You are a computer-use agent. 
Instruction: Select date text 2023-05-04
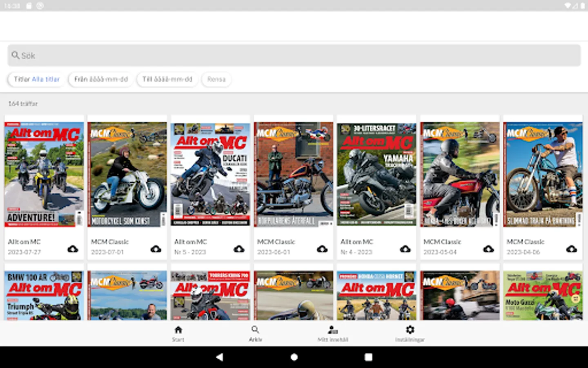pyautogui.click(x=440, y=252)
